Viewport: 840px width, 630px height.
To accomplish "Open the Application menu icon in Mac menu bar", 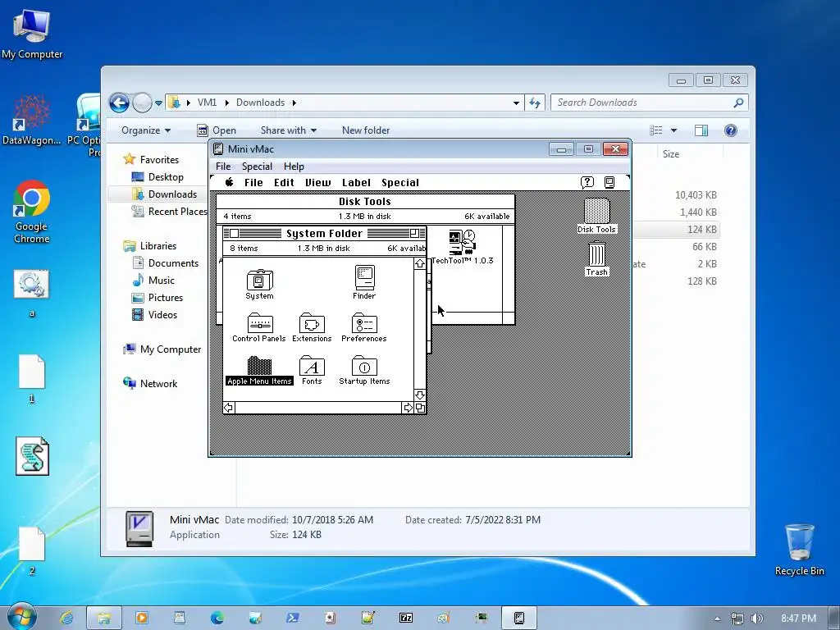I will point(609,182).
